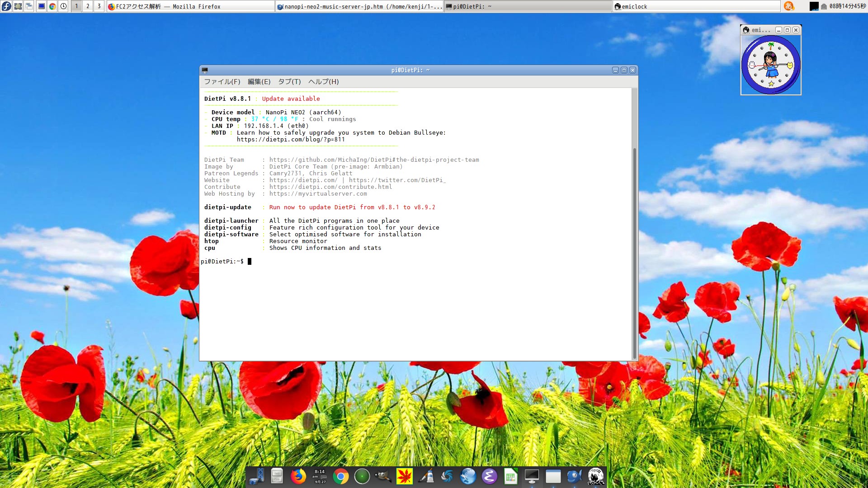Open Firefox from the bottom dock
Screen dimensions: 868x488
(298, 476)
